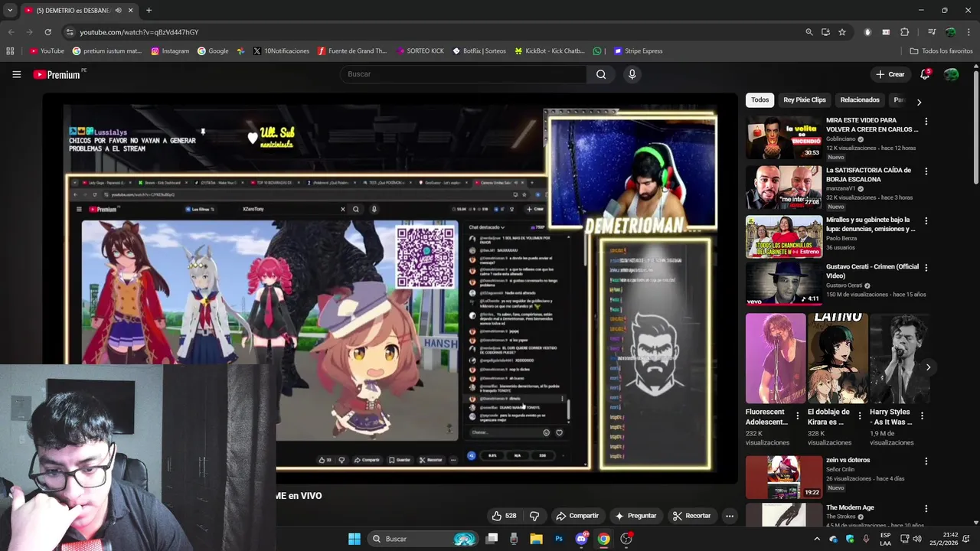980x551 pixels.
Task: Open options for zein vs doteros video
Action: click(x=926, y=461)
